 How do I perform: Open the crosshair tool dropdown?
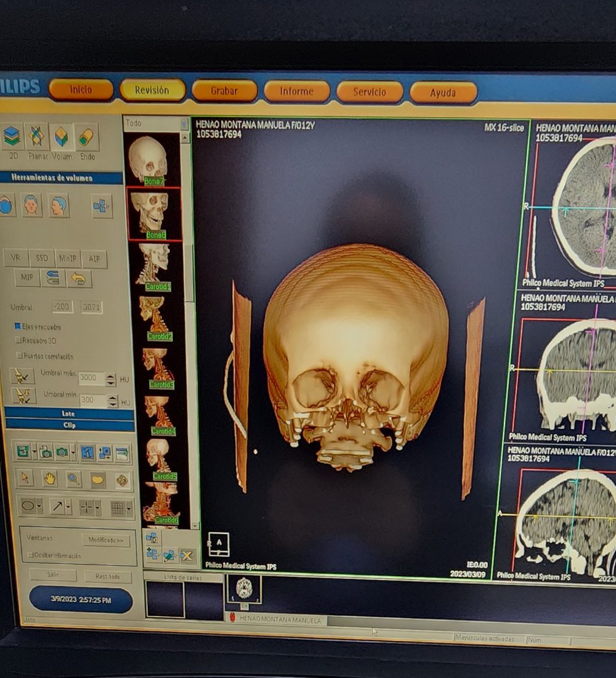pyautogui.click(x=98, y=508)
